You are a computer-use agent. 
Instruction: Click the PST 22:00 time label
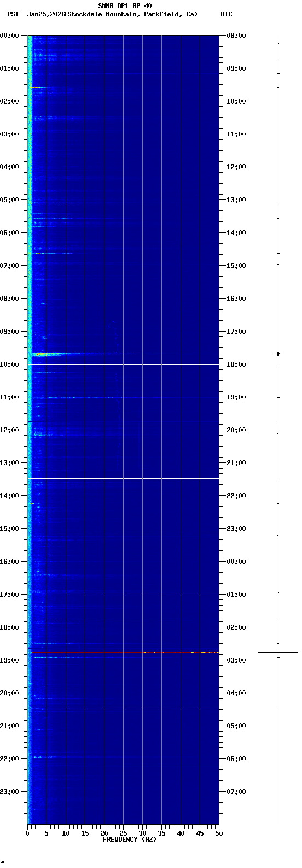[x=10, y=759]
